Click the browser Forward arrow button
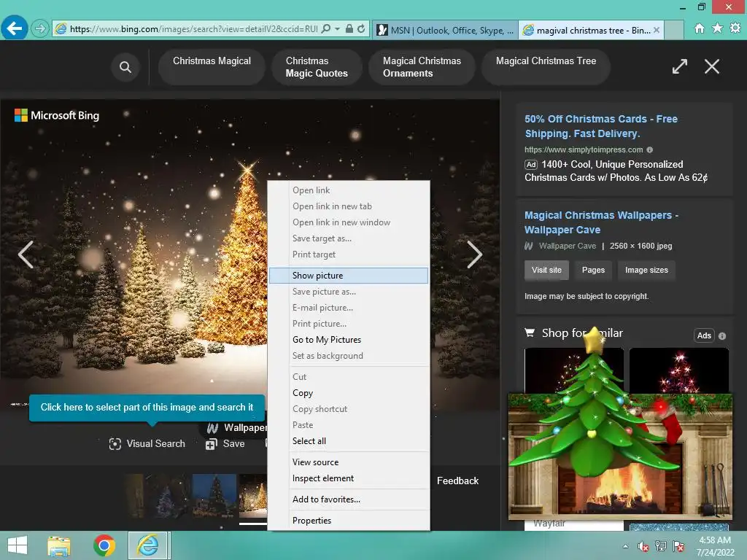The height and width of the screenshot is (560, 747). 41,29
